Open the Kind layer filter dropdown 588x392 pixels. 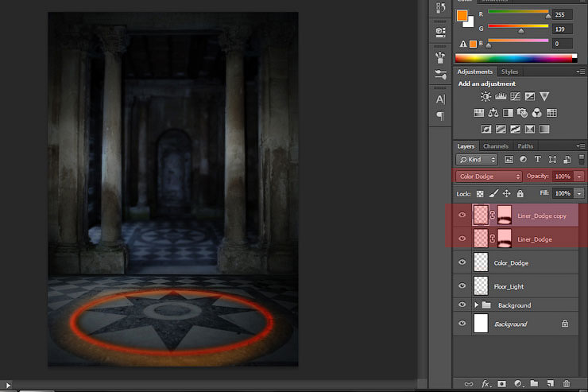tap(476, 160)
